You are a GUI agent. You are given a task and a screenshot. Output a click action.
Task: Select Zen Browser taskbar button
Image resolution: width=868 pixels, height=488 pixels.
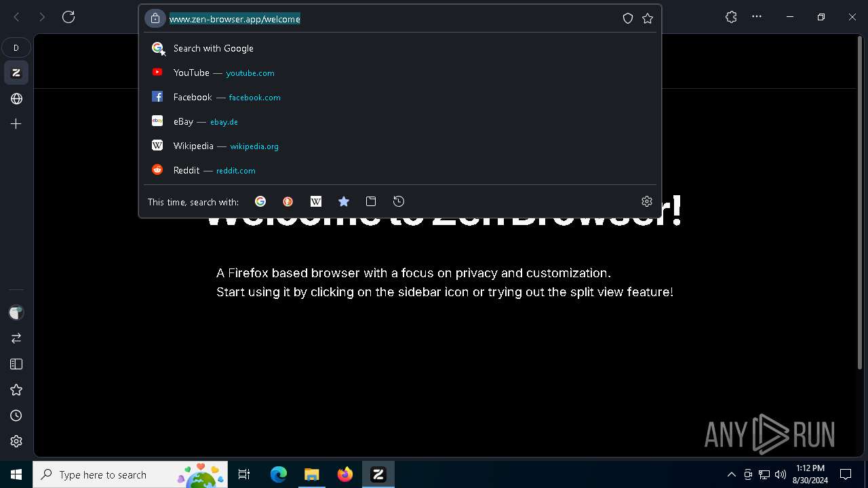point(378,474)
